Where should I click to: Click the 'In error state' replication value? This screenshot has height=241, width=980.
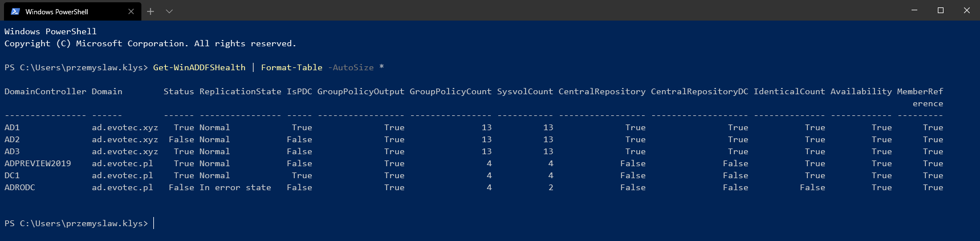pos(235,187)
